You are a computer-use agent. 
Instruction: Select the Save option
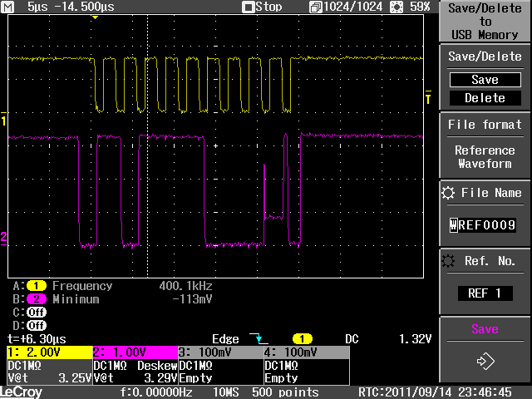click(x=485, y=80)
